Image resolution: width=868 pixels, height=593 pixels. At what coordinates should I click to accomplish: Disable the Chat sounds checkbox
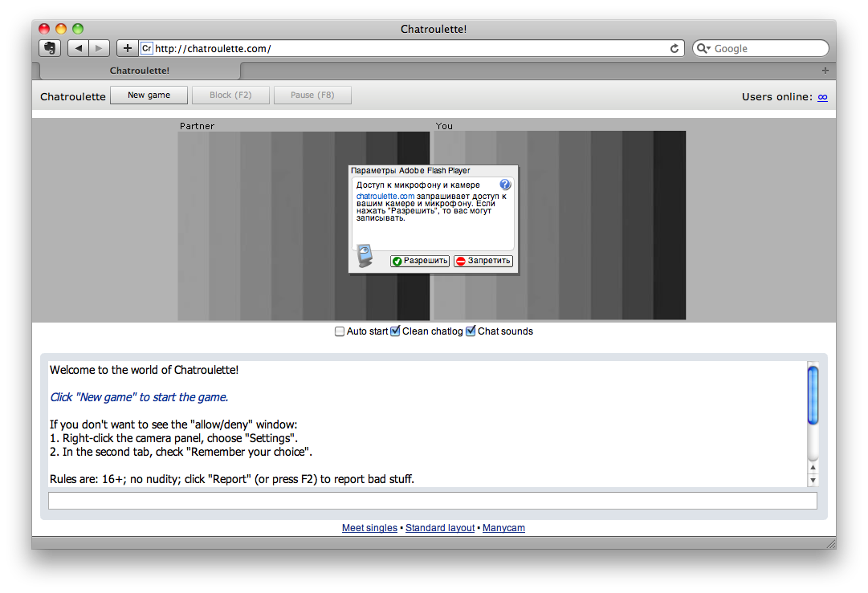point(471,331)
